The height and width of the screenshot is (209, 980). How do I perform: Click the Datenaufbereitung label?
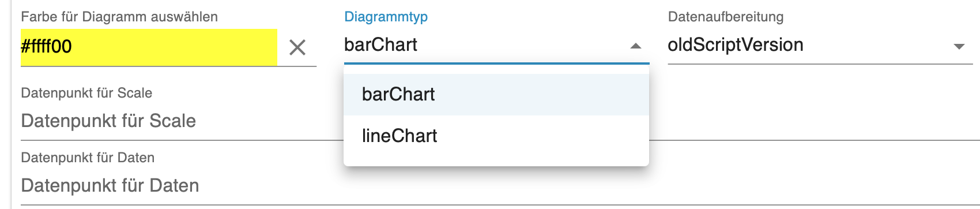[726, 17]
